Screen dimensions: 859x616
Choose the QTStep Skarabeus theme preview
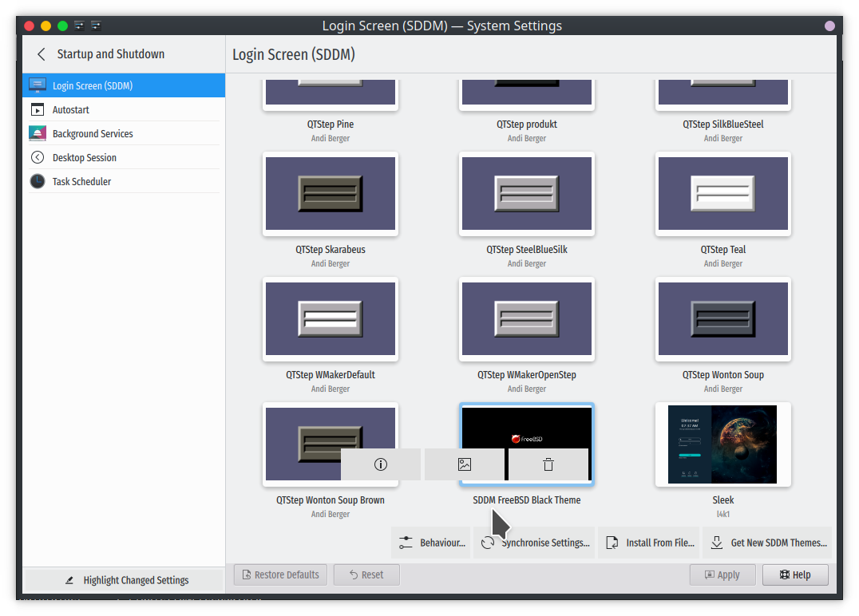(x=331, y=194)
